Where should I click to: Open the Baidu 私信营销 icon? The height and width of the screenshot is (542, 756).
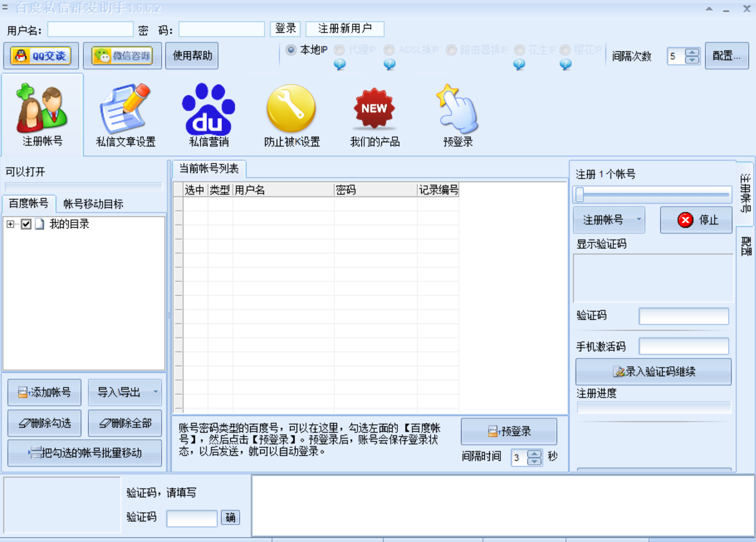209,115
